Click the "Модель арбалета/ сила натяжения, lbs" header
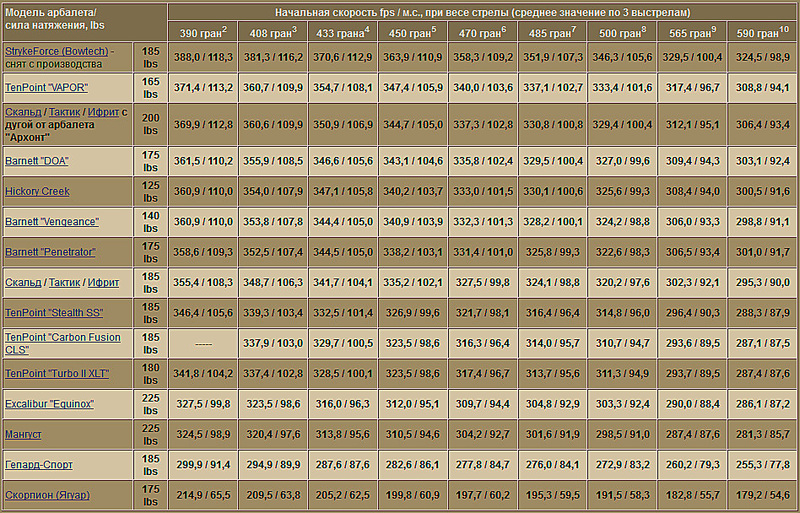The image size is (800, 513). point(85,22)
